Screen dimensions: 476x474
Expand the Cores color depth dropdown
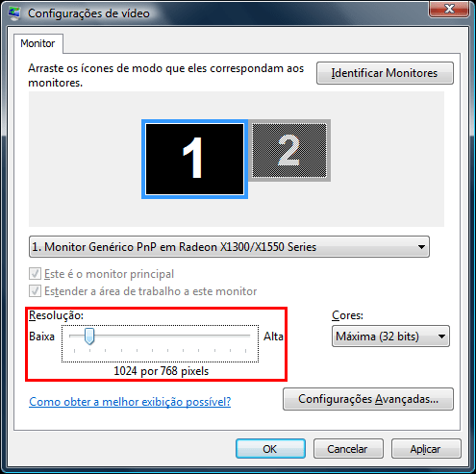pos(390,337)
